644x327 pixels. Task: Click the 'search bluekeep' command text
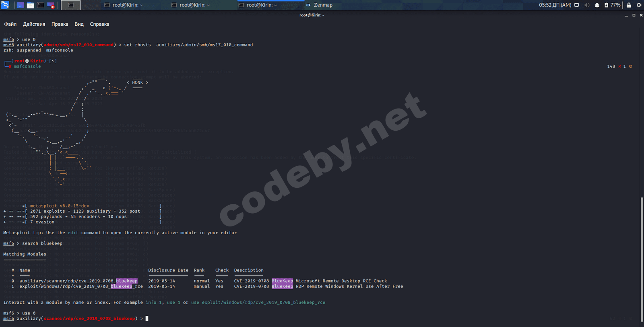point(42,243)
